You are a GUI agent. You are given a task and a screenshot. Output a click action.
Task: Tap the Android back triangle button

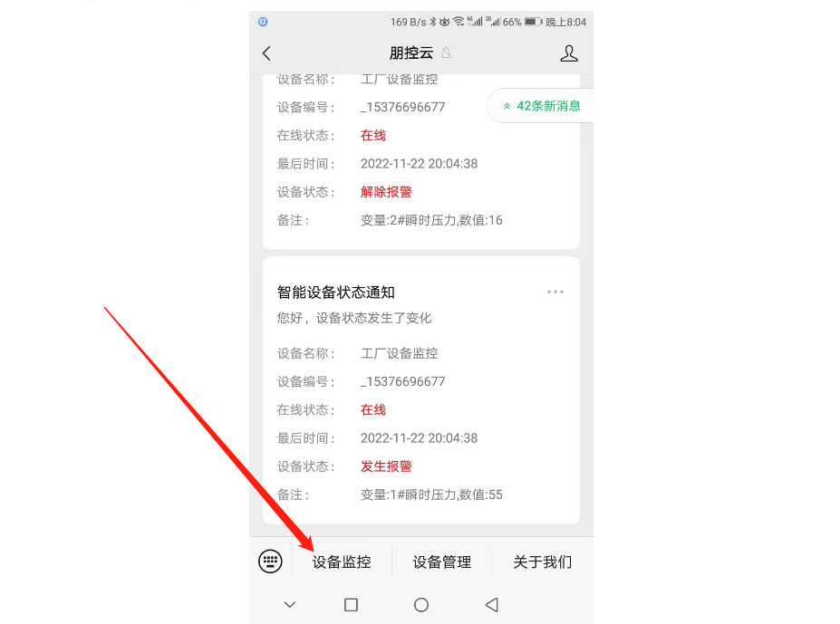492,605
